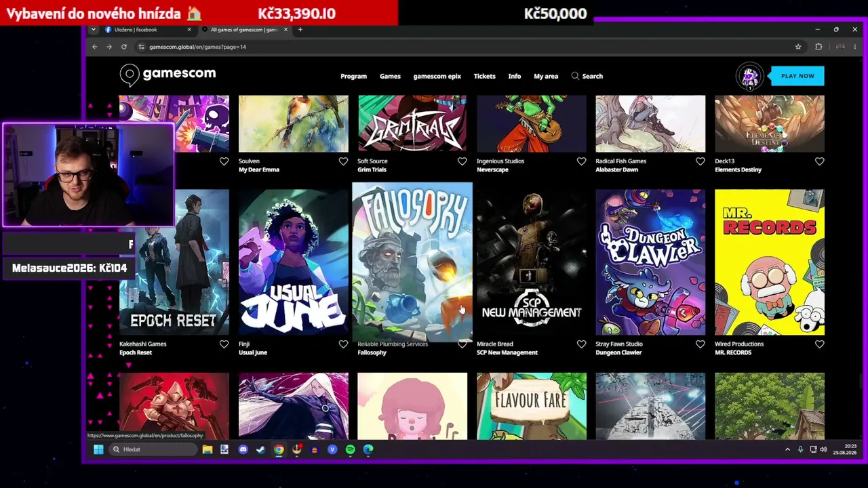Image resolution: width=868 pixels, height=488 pixels.
Task: Favorite Elements Destiny with heart icon
Action: point(820,161)
